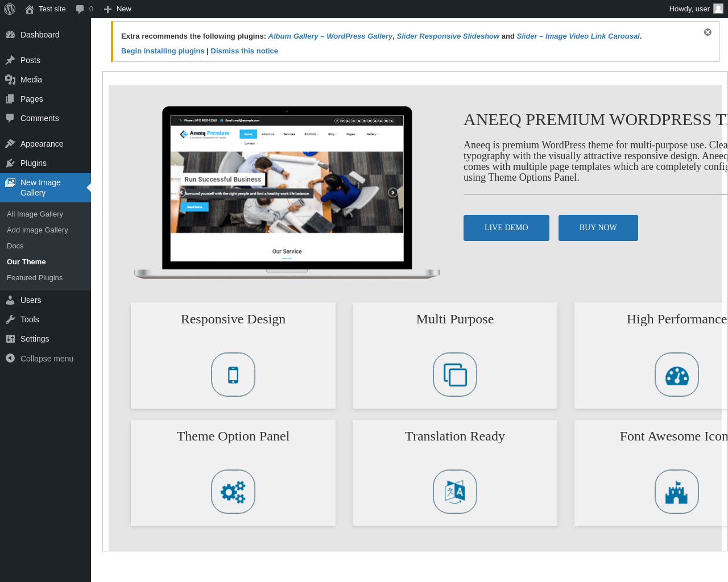Click the laptop theme preview image
728x582 pixels.
pos(287,193)
